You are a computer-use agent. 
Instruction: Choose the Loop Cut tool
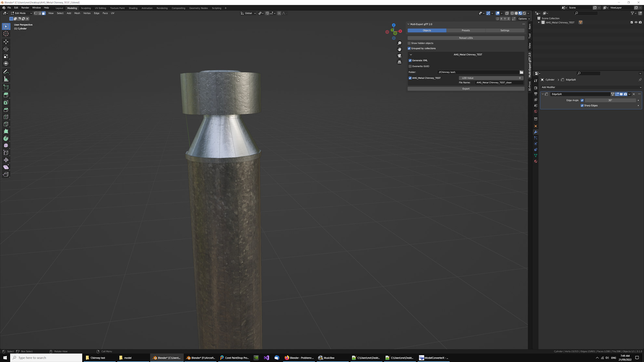pos(6,117)
